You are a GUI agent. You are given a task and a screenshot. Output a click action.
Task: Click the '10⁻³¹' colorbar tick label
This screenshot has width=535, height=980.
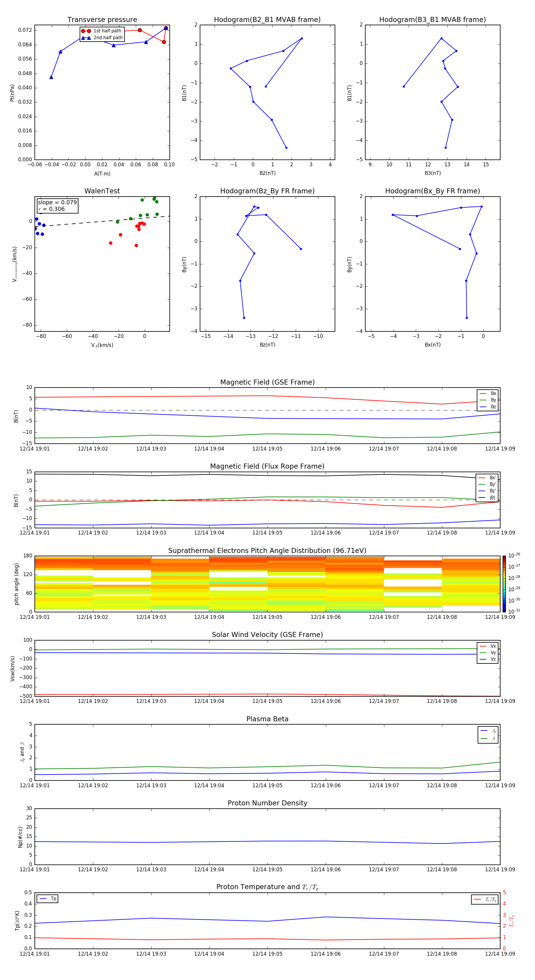coord(514,611)
